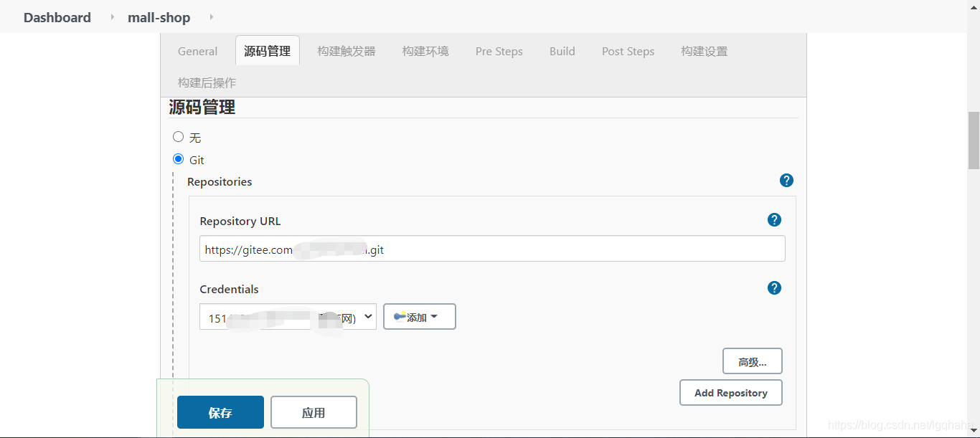
Task: Click the Credentials label text
Action: 230,289
